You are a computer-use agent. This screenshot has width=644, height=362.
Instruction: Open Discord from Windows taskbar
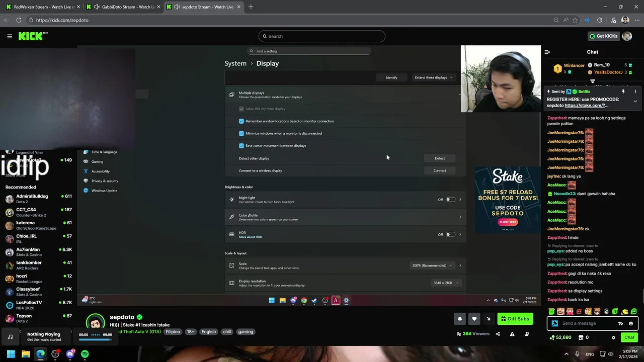click(x=70, y=354)
